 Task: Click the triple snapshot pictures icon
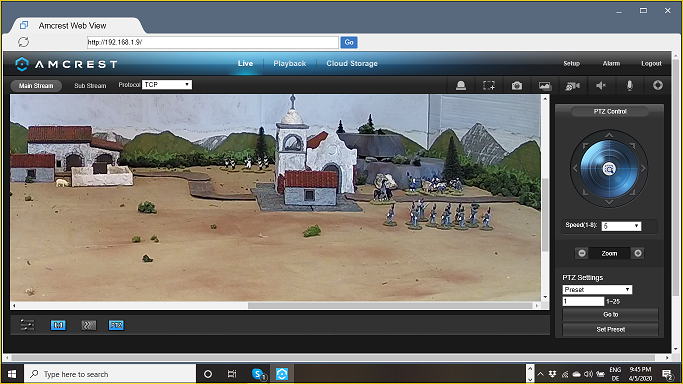544,86
